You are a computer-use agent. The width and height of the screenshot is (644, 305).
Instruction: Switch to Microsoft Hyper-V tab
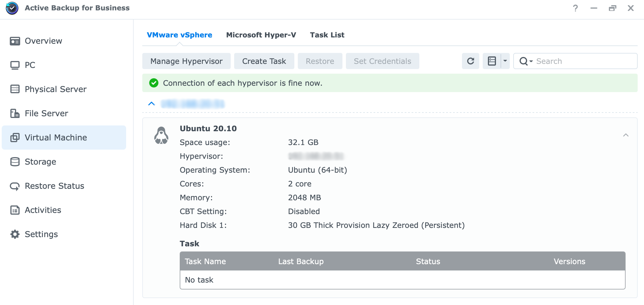261,35
